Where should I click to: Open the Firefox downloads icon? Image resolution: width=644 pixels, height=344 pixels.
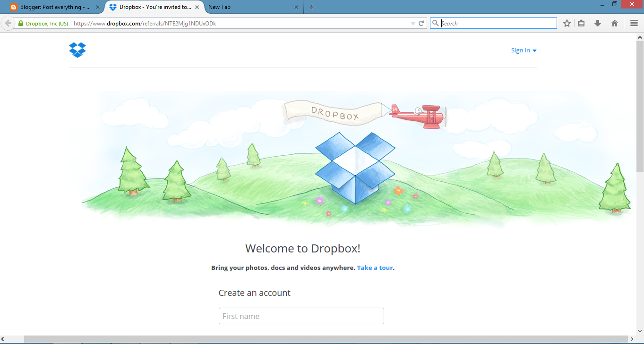click(x=598, y=23)
